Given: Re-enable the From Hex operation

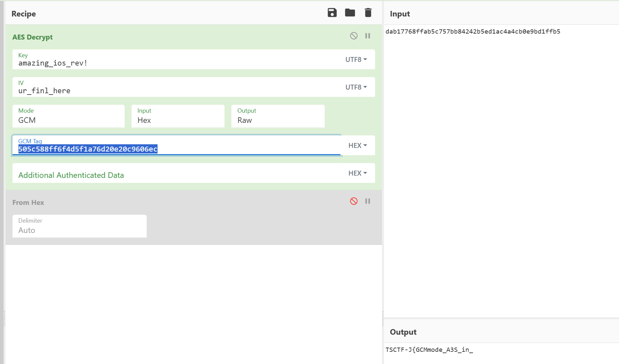Looking at the screenshot, I should (354, 201).
